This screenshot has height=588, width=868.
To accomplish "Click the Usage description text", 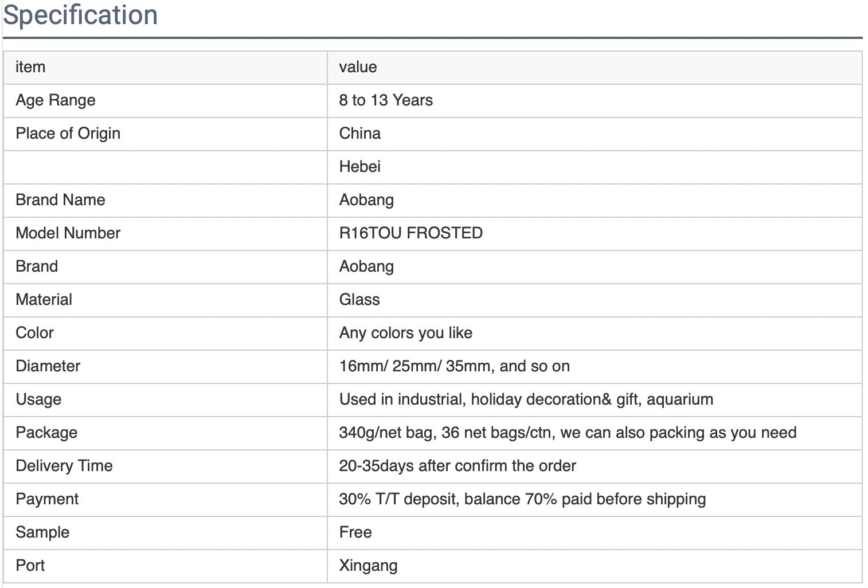I will tap(526, 399).
